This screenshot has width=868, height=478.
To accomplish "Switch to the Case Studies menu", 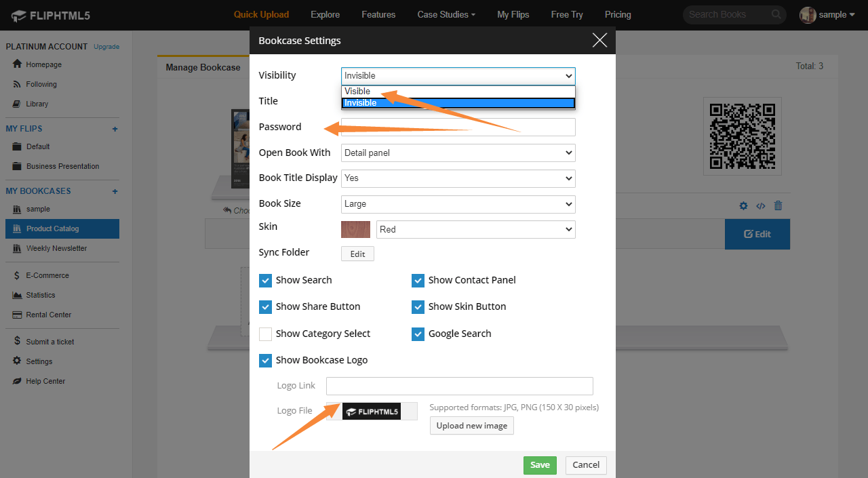I will coord(446,14).
